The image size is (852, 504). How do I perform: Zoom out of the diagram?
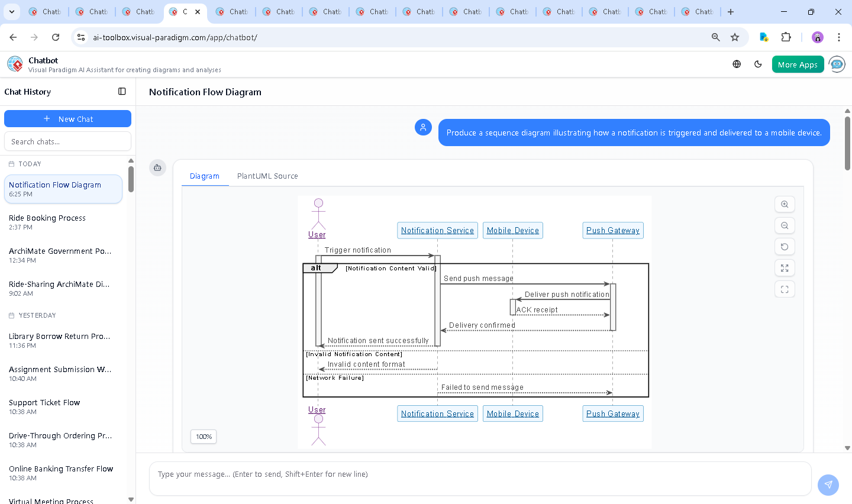point(785,225)
